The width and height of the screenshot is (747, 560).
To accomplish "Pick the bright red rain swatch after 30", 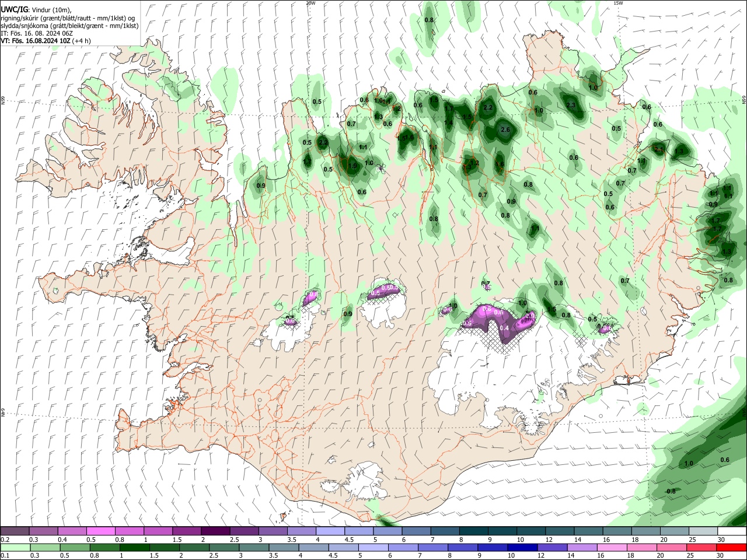I will 731,547.
